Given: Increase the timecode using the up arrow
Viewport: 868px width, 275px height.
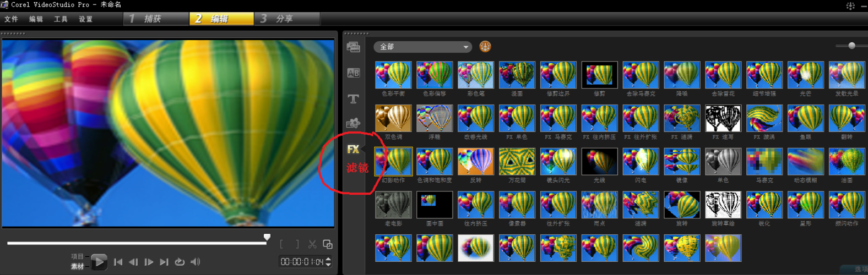Looking at the screenshot, I should (329, 259).
